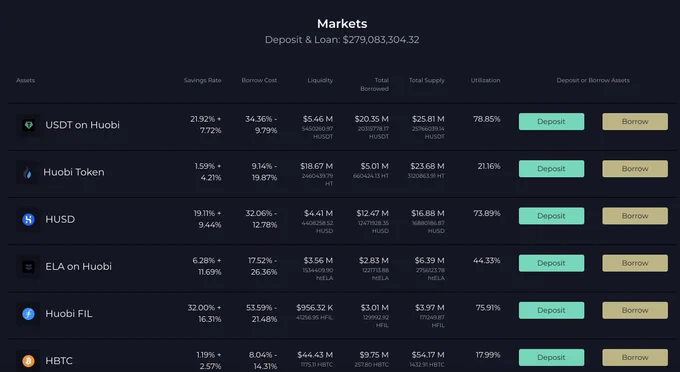This screenshot has width=680, height=372.
Task: Click the 73.89% utilization value
Action: click(487, 213)
